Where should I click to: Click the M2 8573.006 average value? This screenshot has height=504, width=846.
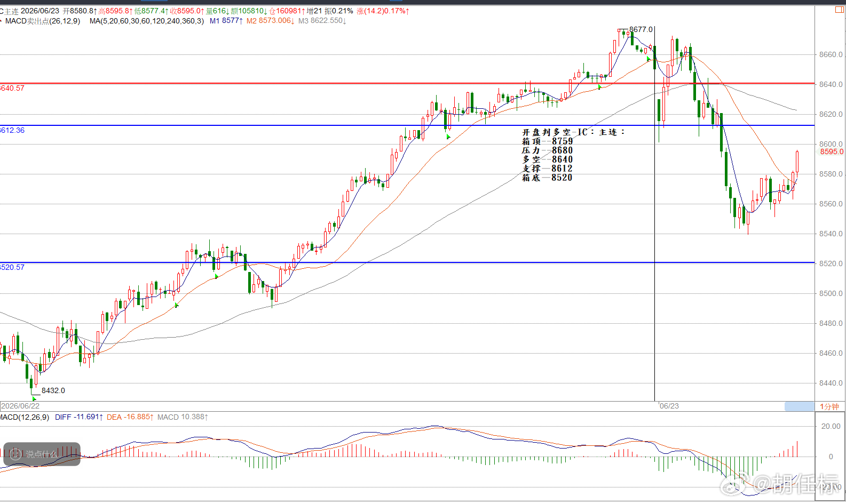tap(270, 21)
